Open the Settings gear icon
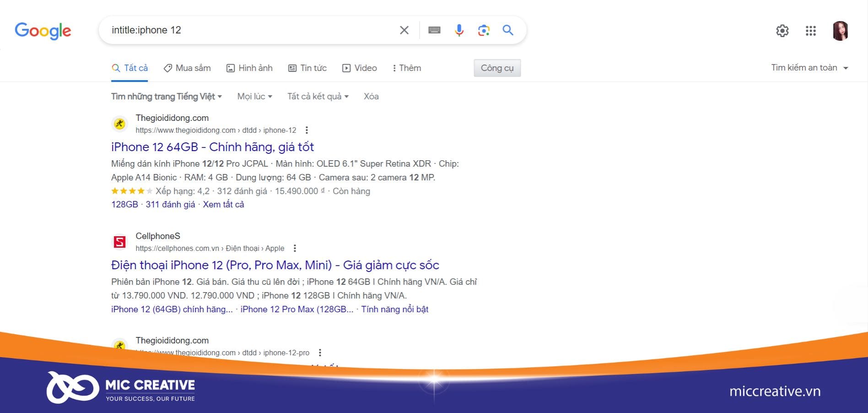 tap(782, 31)
